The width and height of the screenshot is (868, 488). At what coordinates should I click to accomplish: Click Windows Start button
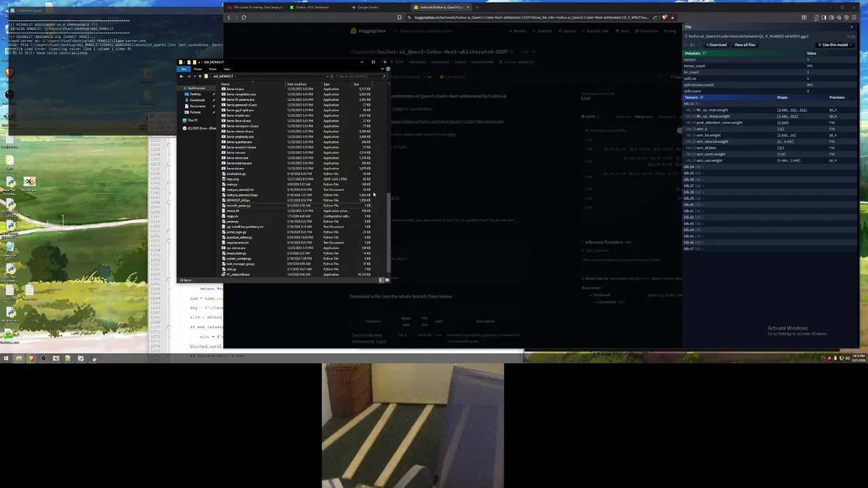click(x=6, y=358)
